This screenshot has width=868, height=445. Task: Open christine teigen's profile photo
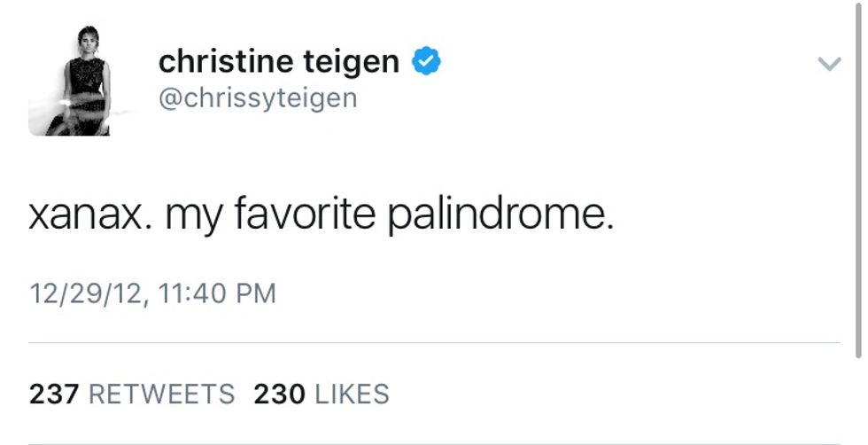pos(69,82)
